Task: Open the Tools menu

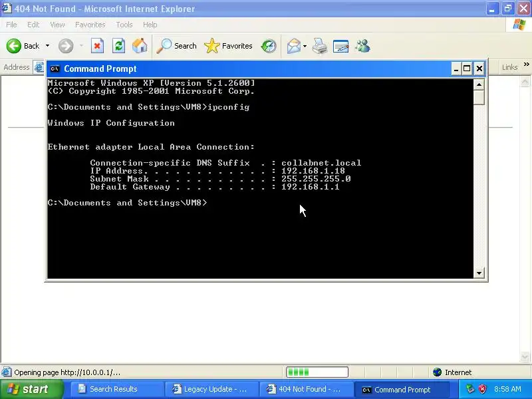Action: click(x=124, y=25)
